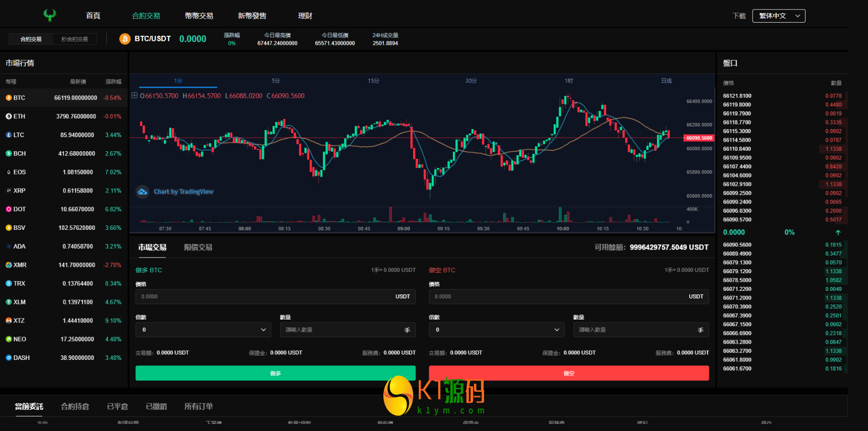Image resolution: width=868 pixels, height=431 pixels.
Task: Open the 所有订单 all orders tab
Action: tap(198, 406)
